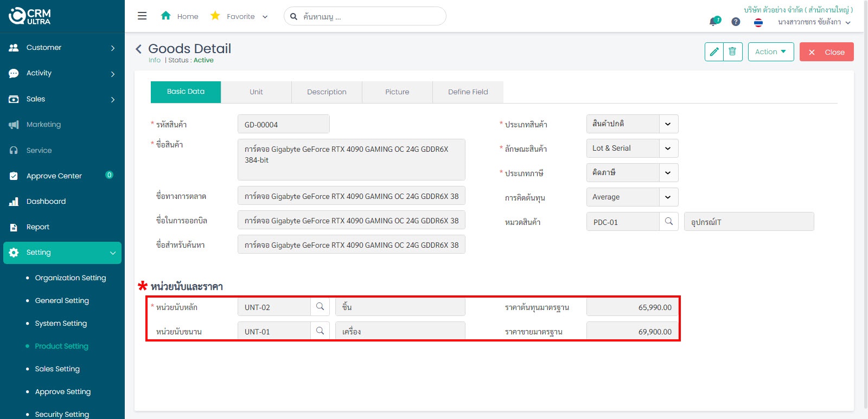Open the notifications bell icon
This screenshot has width=868, height=419.
pos(714,22)
